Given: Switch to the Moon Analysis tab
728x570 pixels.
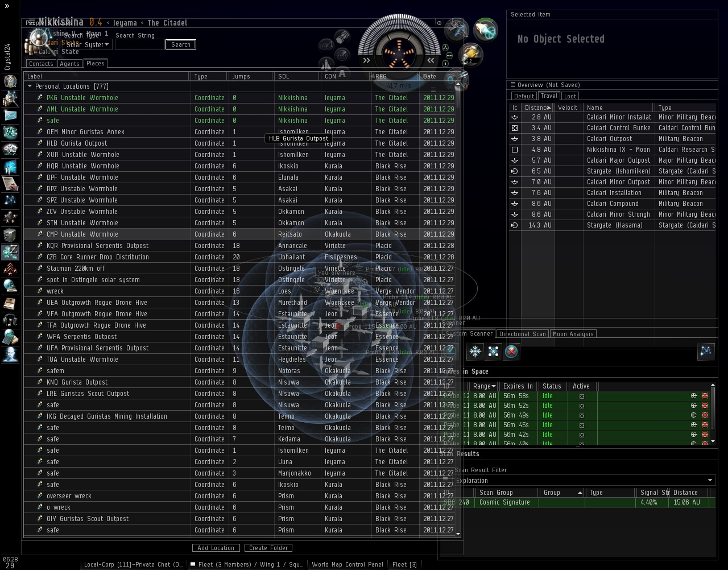Looking at the screenshot, I should (x=573, y=334).
